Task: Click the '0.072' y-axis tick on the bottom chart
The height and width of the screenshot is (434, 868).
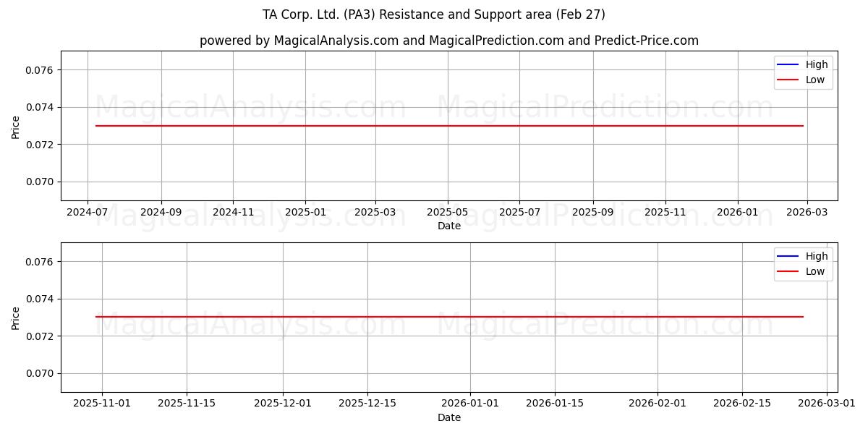Action: pos(41,336)
